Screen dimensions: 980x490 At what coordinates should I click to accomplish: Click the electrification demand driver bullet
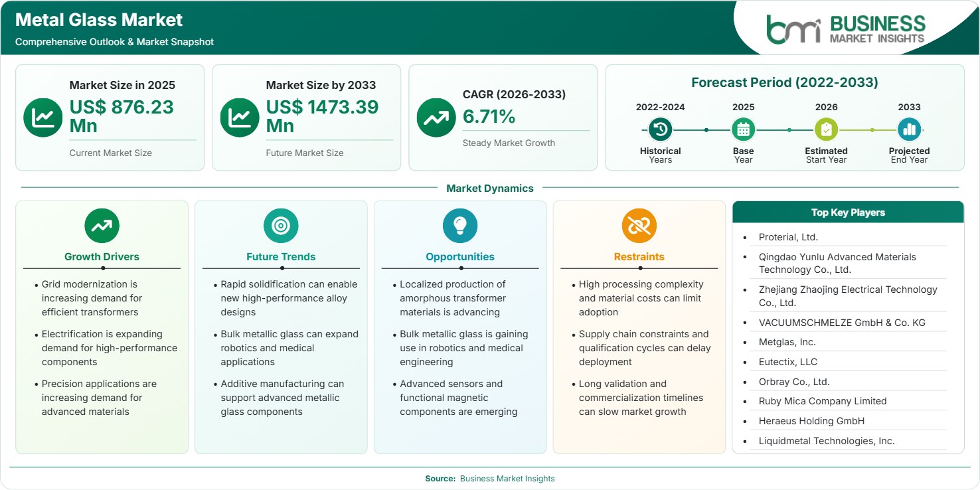pyautogui.click(x=110, y=348)
